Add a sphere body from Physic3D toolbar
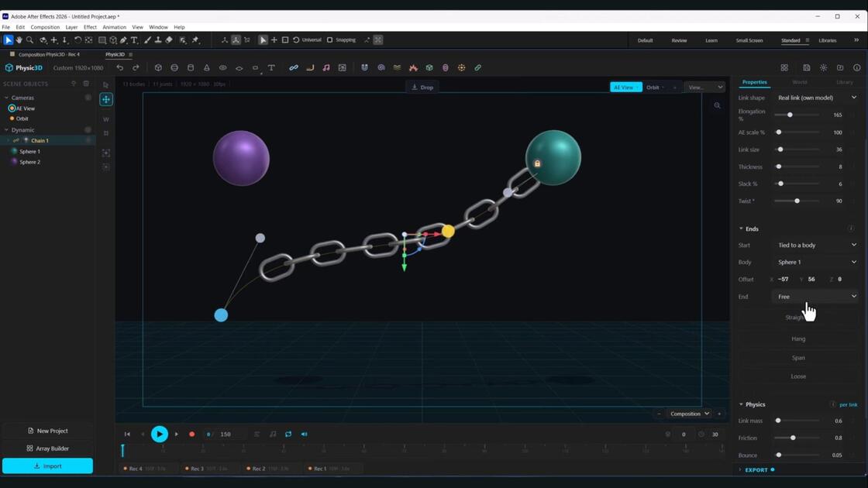 (174, 67)
